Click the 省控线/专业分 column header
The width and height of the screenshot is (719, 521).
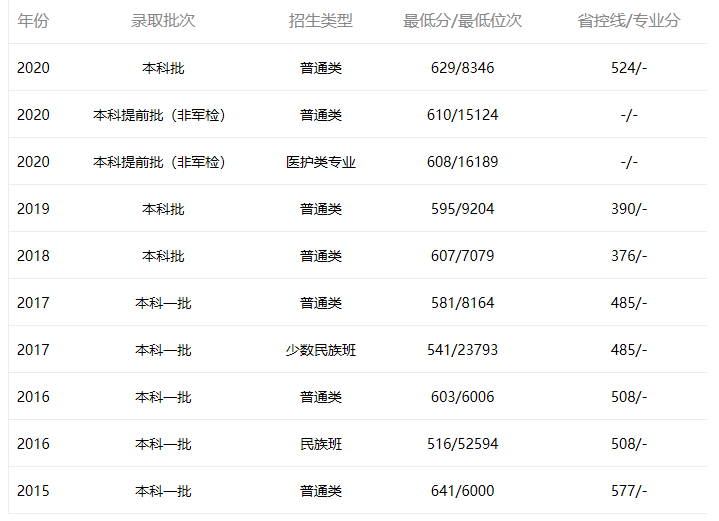pyautogui.click(x=628, y=21)
